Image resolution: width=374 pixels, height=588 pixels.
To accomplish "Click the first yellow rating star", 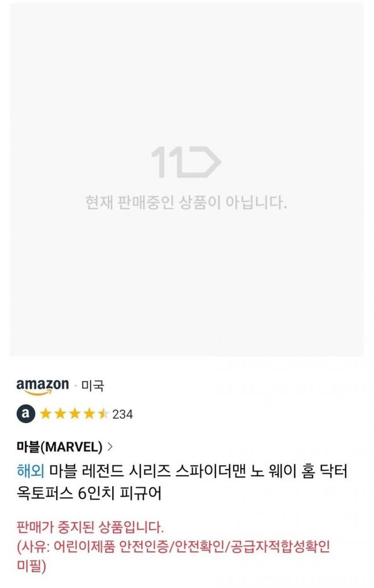I will click(x=46, y=414).
